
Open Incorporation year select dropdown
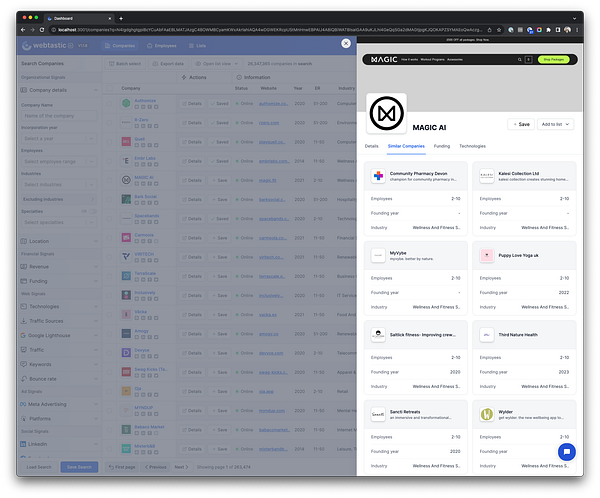tap(59, 139)
